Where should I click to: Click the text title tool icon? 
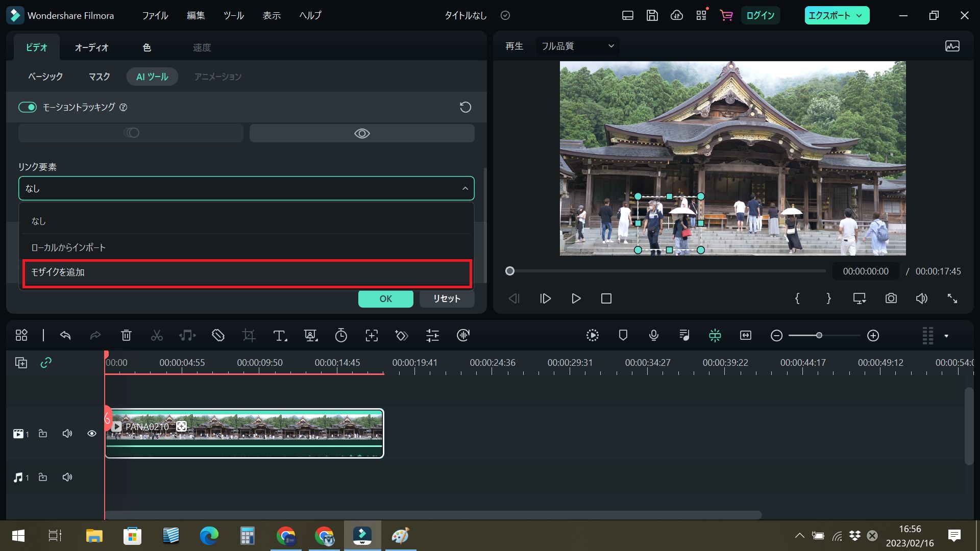[x=279, y=336]
